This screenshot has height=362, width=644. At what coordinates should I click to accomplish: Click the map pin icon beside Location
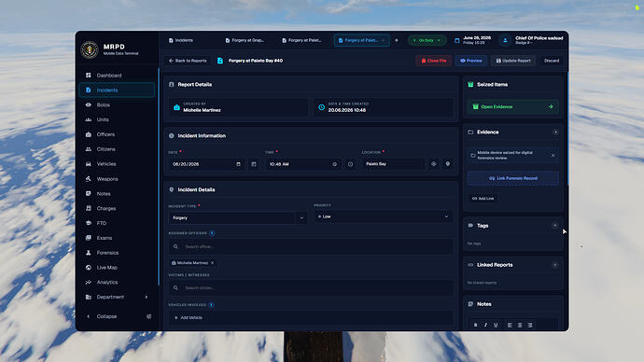(448, 164)
